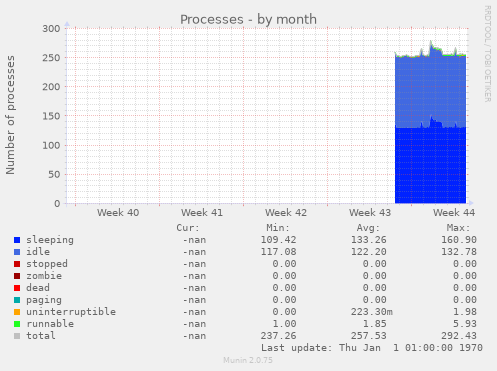The image size is (497, 371).
Task: Click total minimum value 237.26
Action: pyautogui.click(x=278, y=336)
